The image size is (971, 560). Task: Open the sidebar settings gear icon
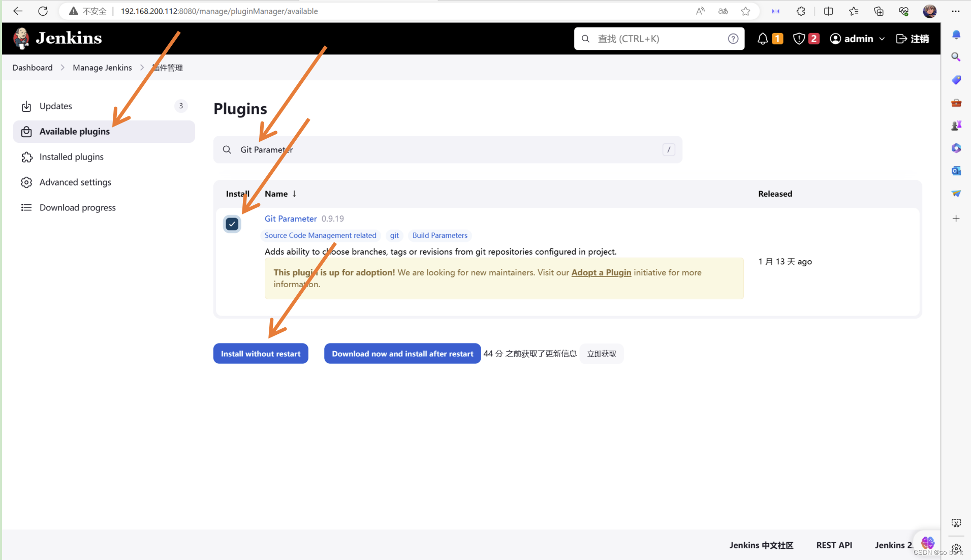(x=956, y=549)
